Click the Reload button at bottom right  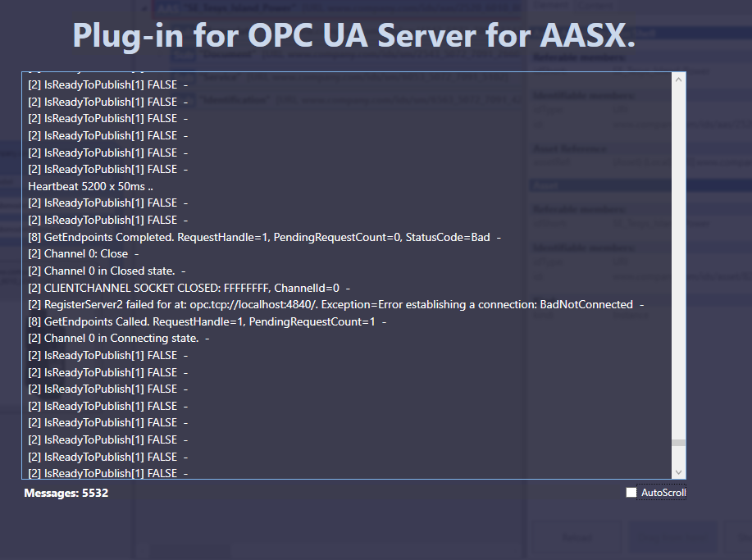(577, 537)
